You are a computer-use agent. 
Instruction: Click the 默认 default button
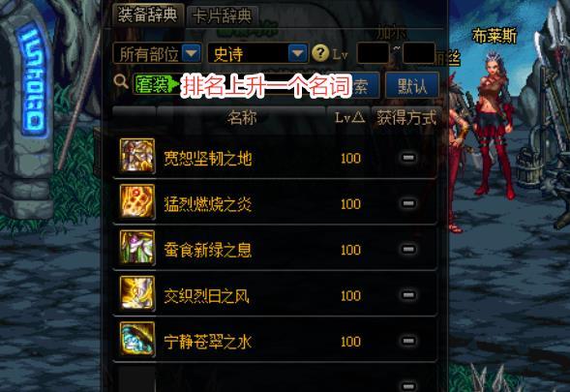(x=412, y=85)
